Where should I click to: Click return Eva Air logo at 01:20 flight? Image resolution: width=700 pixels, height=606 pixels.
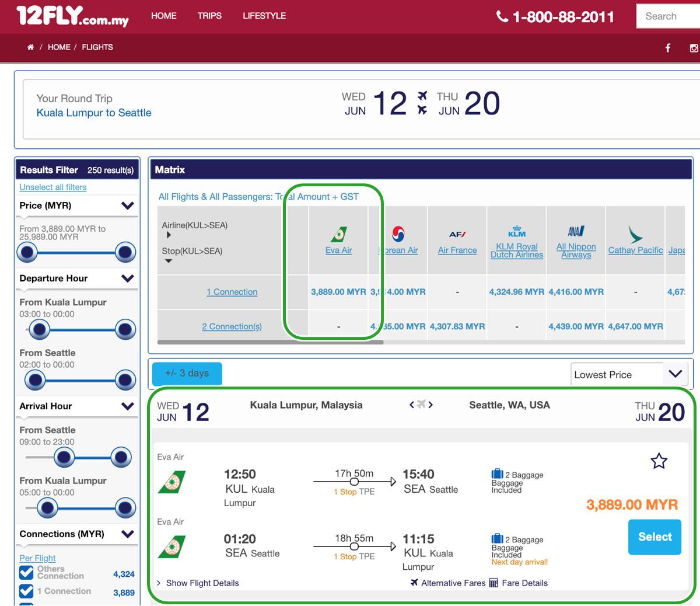[x=171, y=546]
